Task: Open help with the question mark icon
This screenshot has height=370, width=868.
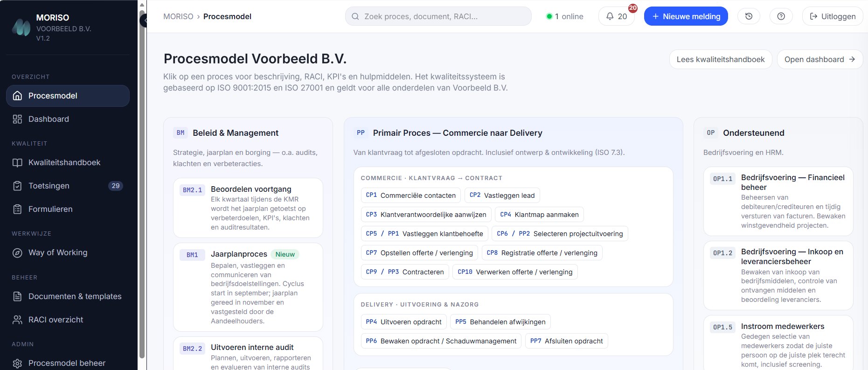Action: [x=781, y=16]
